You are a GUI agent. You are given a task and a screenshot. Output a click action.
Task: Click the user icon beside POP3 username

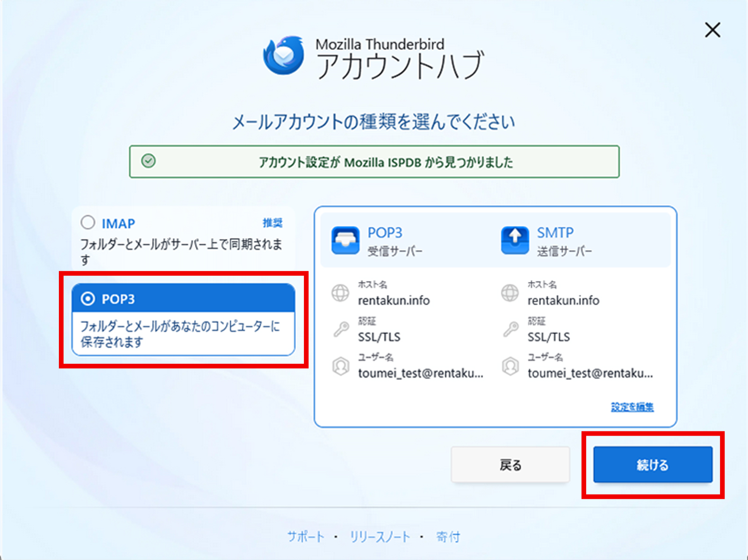pyautogui.click(x=341, y=366)
